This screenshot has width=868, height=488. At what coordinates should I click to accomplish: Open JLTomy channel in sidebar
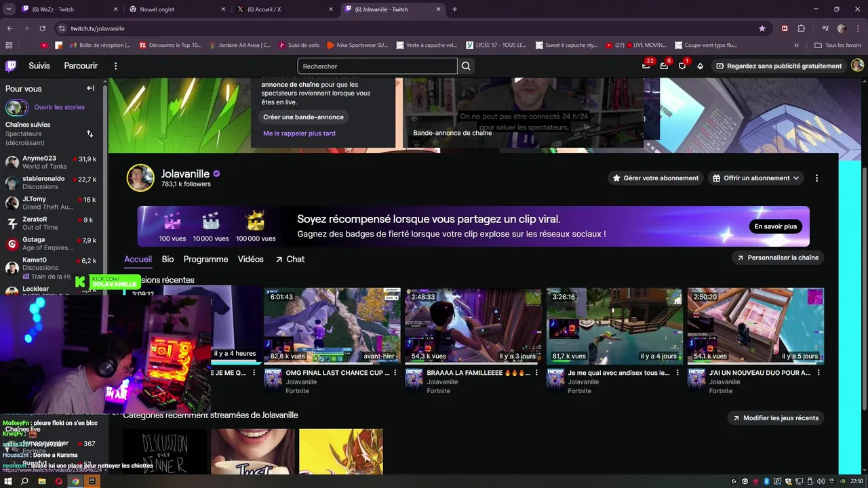coord(51,203)
